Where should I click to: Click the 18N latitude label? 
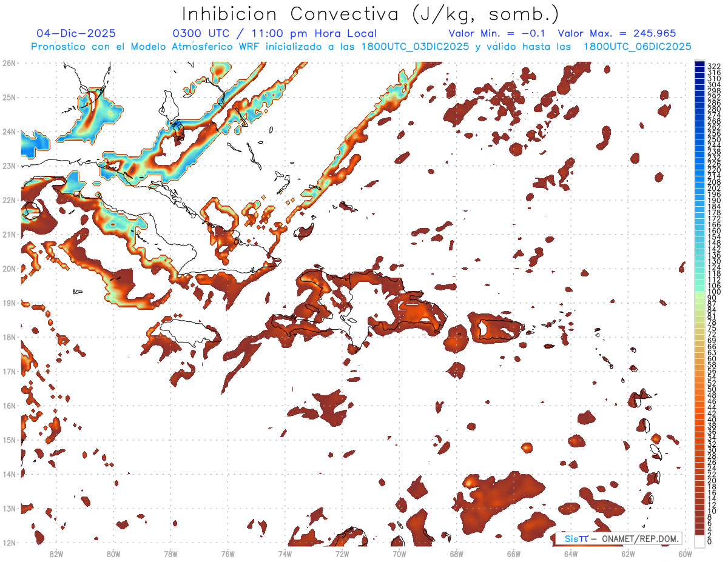[x=9, y=337]
